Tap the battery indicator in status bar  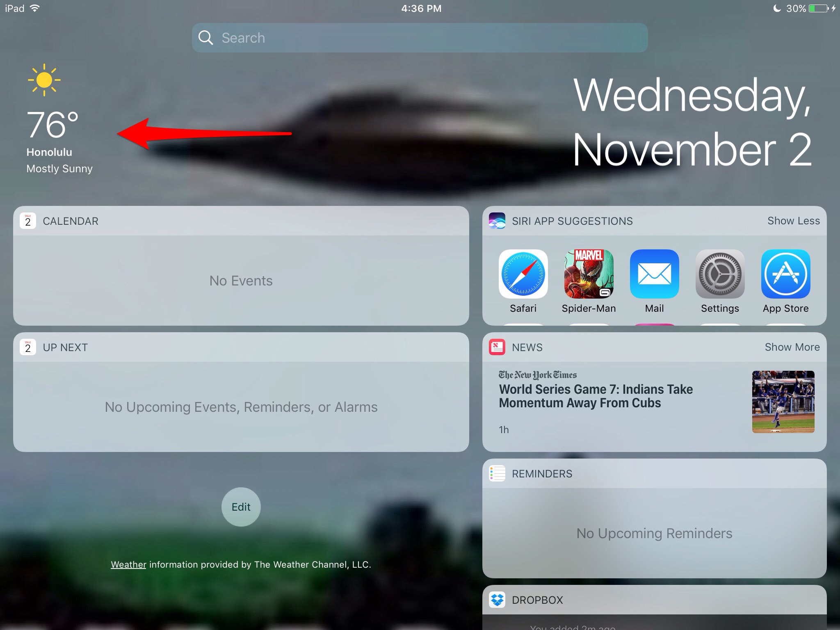coord(818,8)
